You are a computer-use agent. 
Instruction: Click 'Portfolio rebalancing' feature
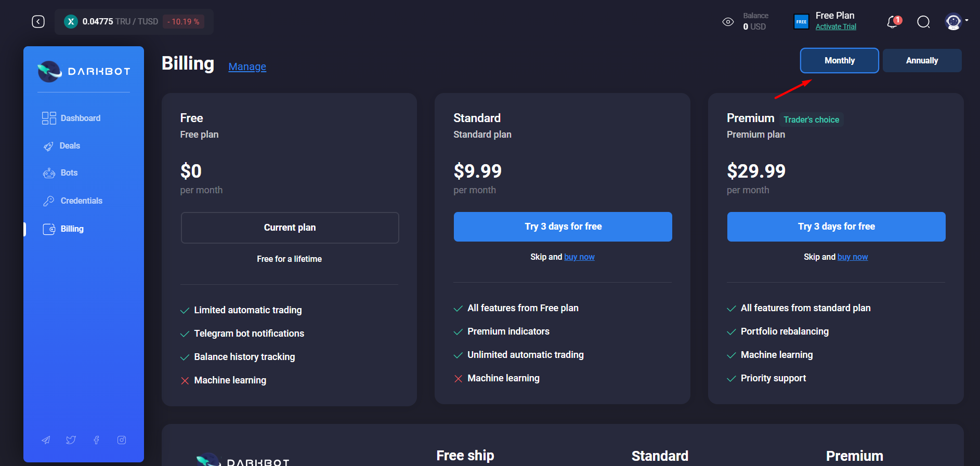[x=785, y=331]
